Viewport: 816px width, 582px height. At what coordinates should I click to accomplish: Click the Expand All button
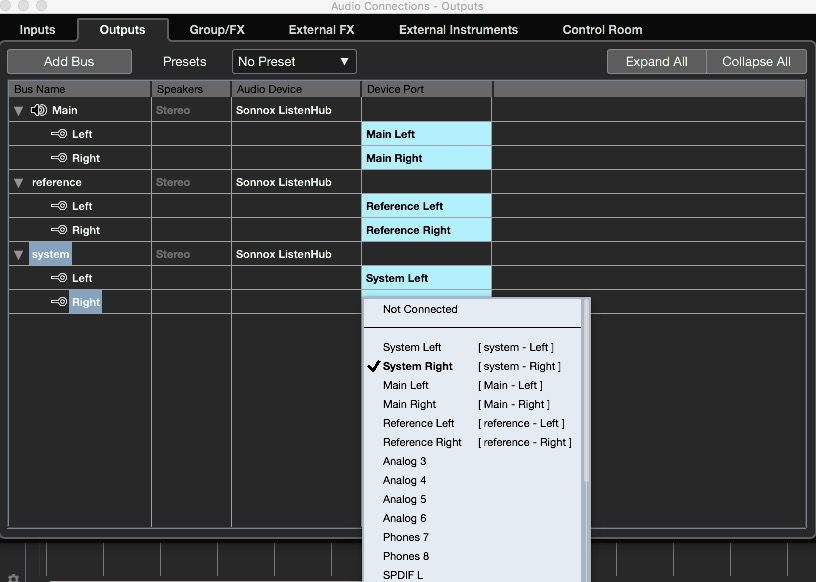[656, 61]
